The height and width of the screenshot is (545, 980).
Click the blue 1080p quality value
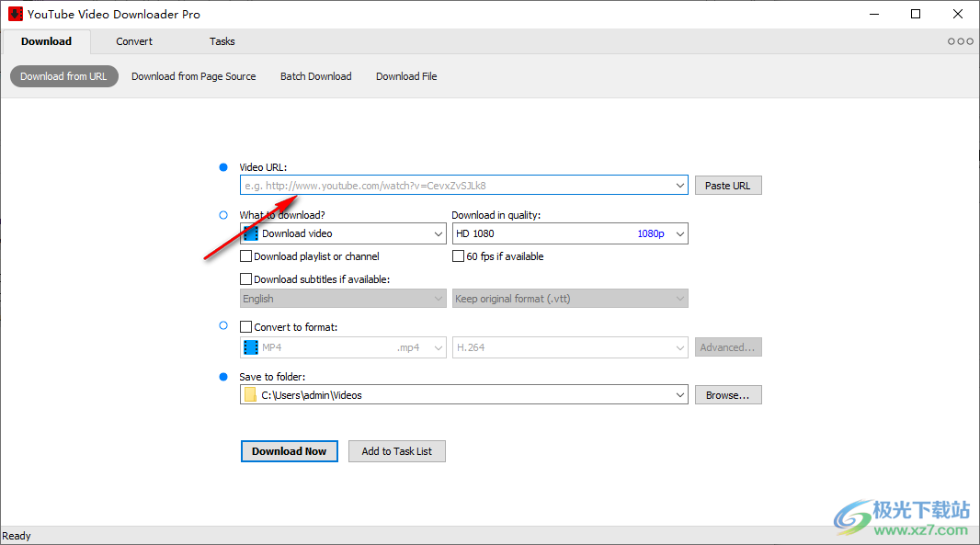click(x=651, y=233)
